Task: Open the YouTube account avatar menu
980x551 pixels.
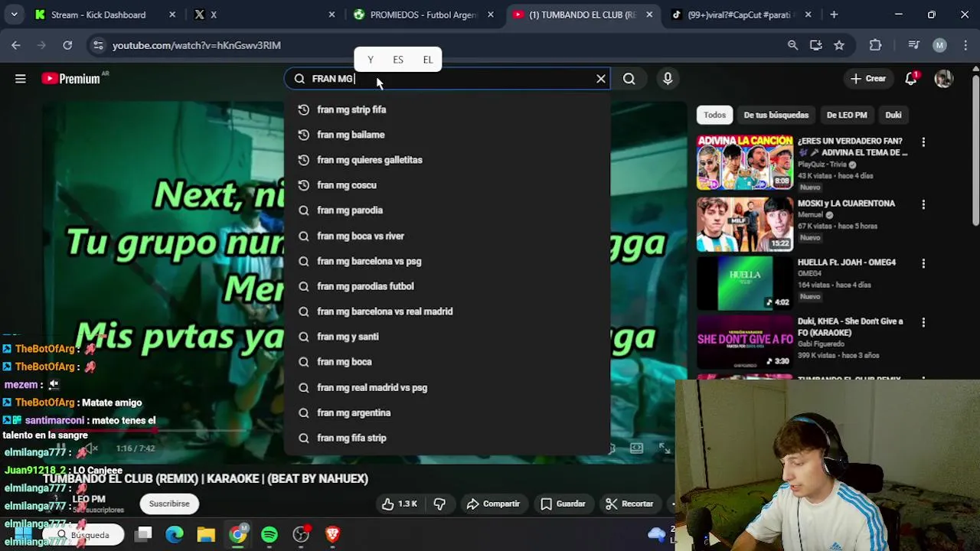Action: tap(943, 78)
